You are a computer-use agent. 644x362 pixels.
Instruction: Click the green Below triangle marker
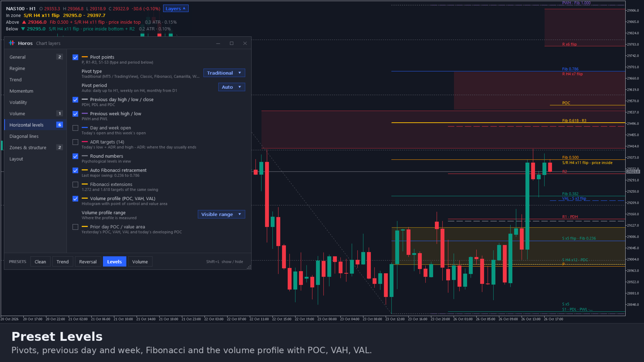point(23,29)
